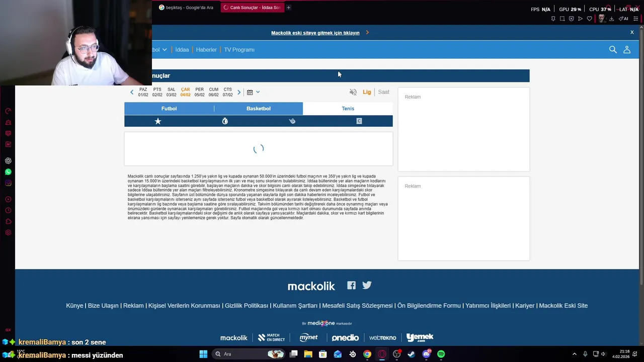
Task: Open Spotify from the taskbar
Action: pos(441,354)
